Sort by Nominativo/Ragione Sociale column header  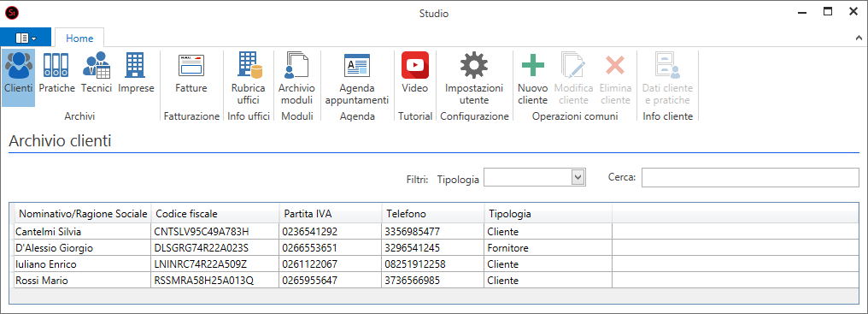[82, 214]
